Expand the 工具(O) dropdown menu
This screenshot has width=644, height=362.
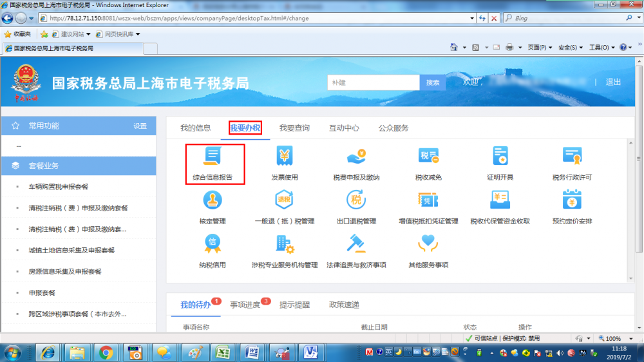(x=601, y=48)
